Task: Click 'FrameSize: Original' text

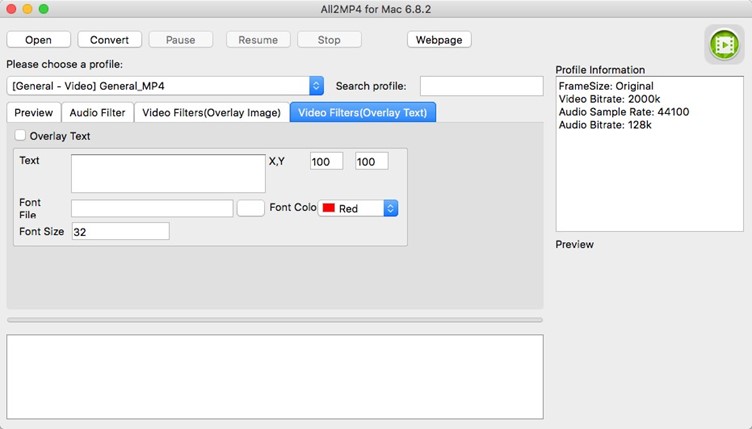Action: 606,86
